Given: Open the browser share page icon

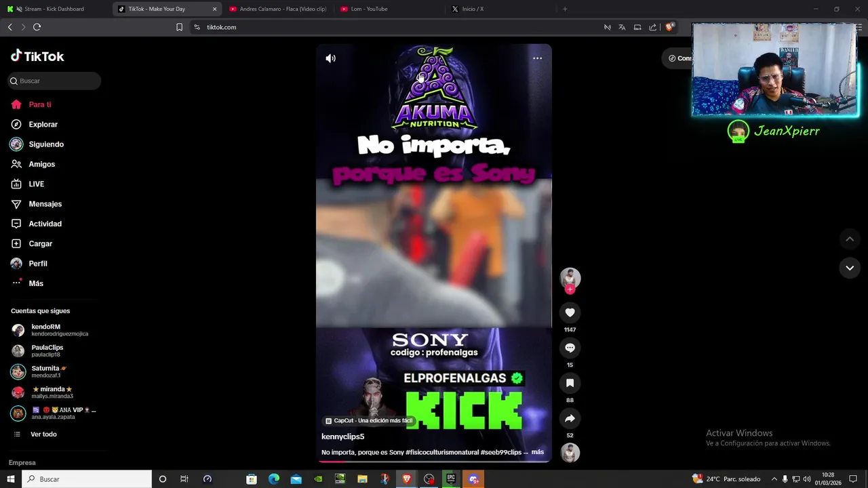Looking at the screenshot, I should (652, 27).
